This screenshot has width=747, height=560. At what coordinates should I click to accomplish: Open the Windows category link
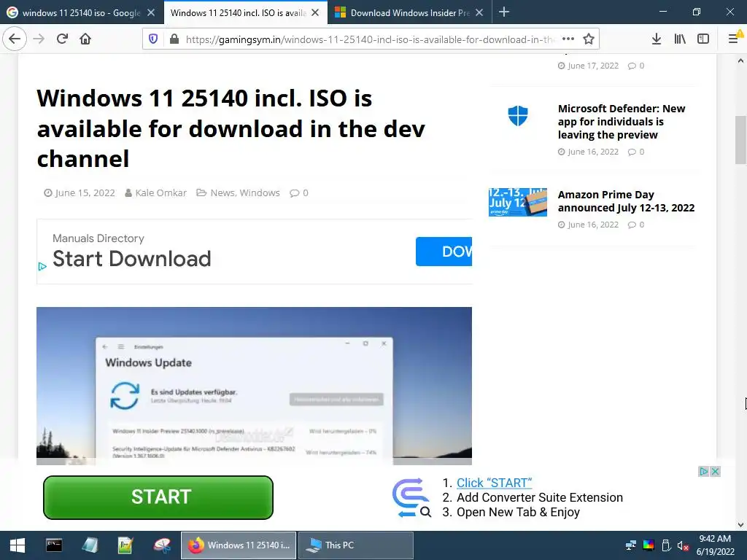260,192
